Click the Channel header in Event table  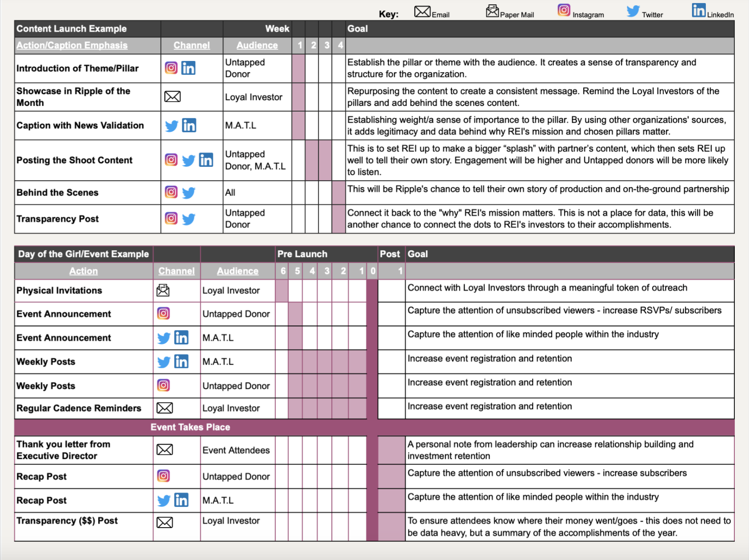176,271
